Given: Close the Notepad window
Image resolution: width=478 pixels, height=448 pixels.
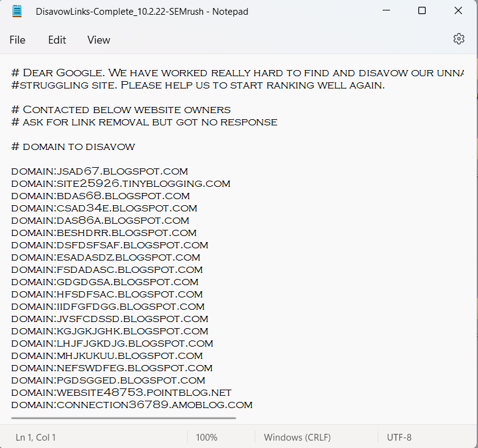Looking at the screenshot, I should tap(458, 10).
